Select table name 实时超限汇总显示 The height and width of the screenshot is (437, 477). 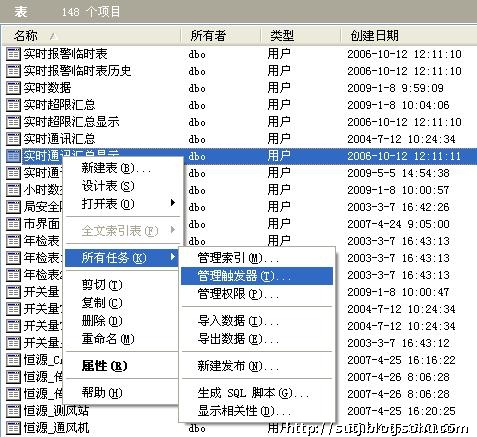tap(71, 122)
